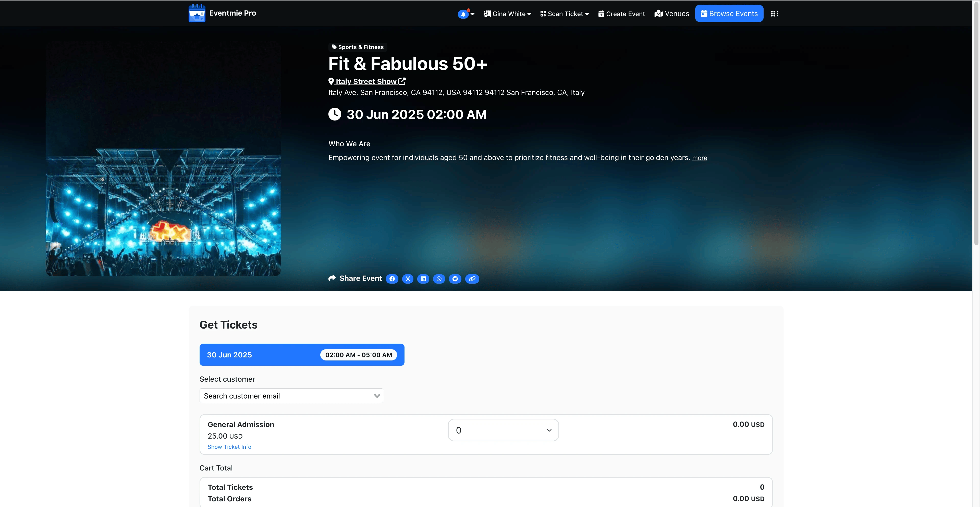
Task: Expand description with the more link
Action: pyautogui.click(x=699, y=158)
